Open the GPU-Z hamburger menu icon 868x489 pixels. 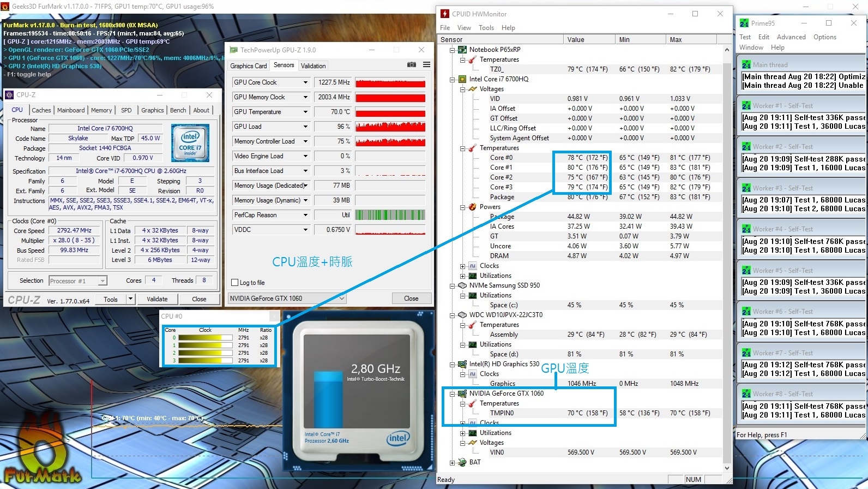pyautogui.click(x=426, y=65)
